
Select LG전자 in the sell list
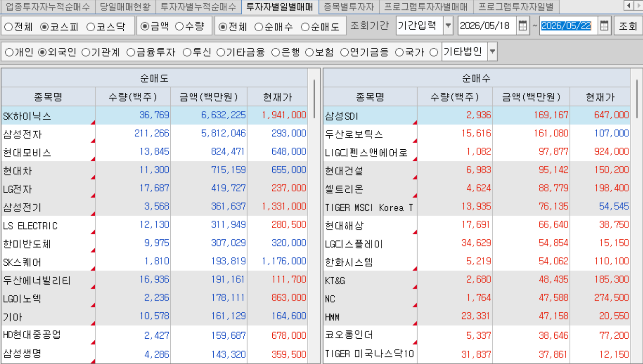click(155, 189)
